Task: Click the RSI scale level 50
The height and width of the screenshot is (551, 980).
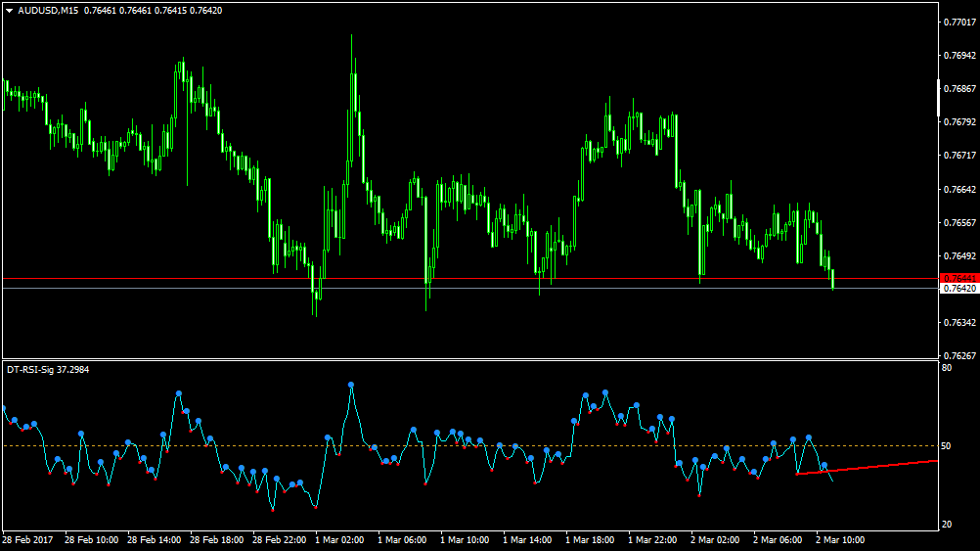Action: pos(946,446)
